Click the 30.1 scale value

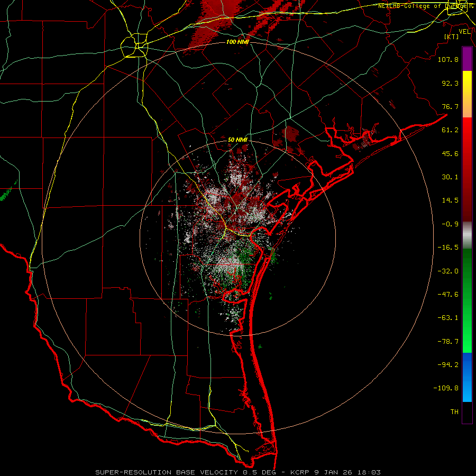coord(450,177)
